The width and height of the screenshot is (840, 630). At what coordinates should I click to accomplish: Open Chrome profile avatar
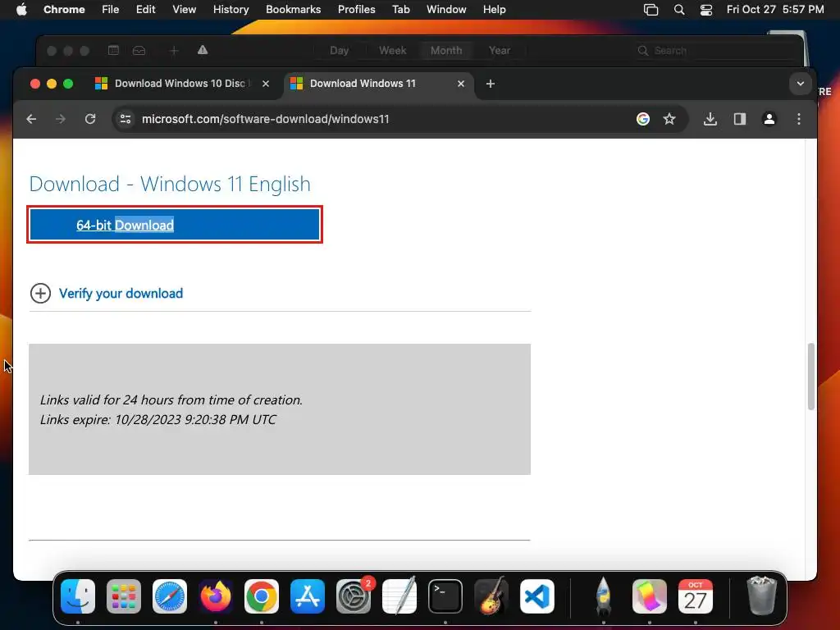tap(769, 119)
